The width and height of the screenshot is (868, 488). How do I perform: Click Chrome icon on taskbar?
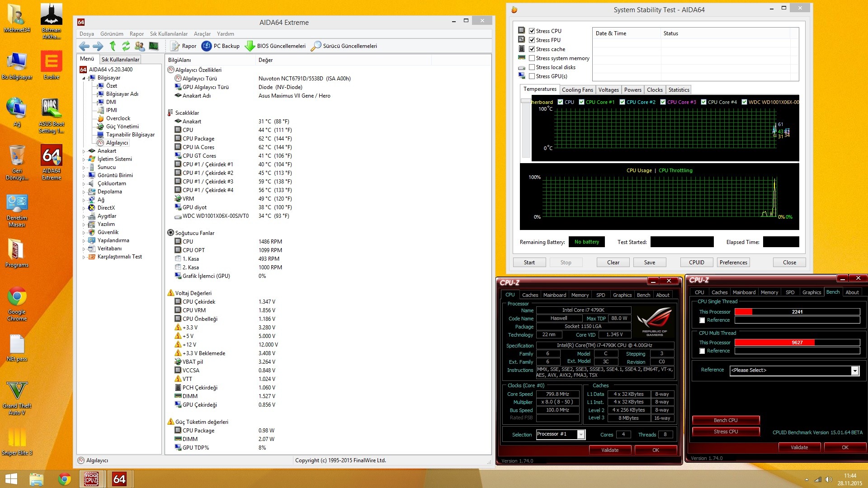(x=65, y=479)
